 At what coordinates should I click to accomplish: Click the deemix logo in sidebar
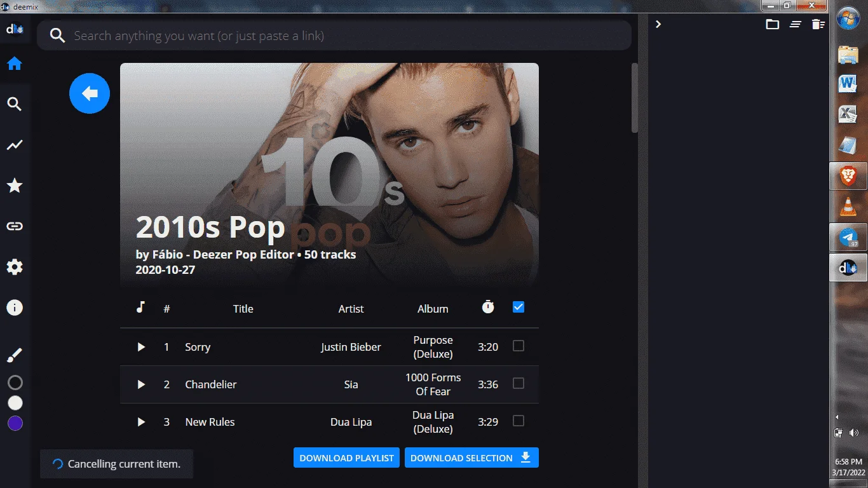point(15,29)
